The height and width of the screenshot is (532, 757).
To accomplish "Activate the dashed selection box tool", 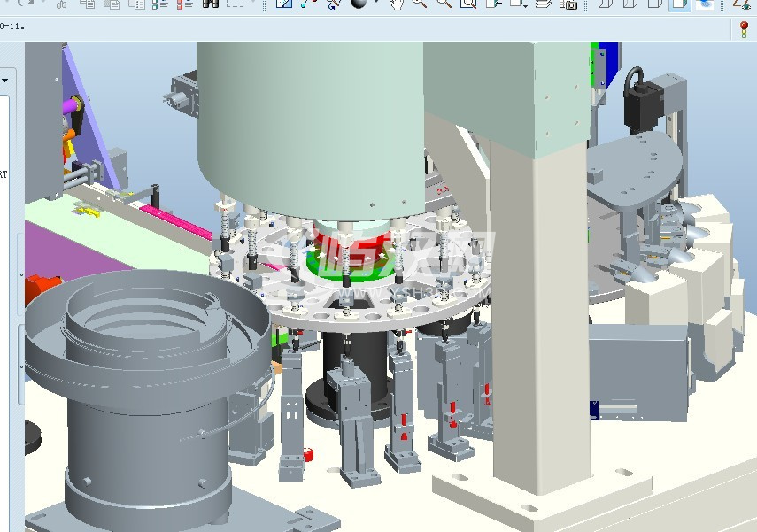I will (x=235, y=4).
